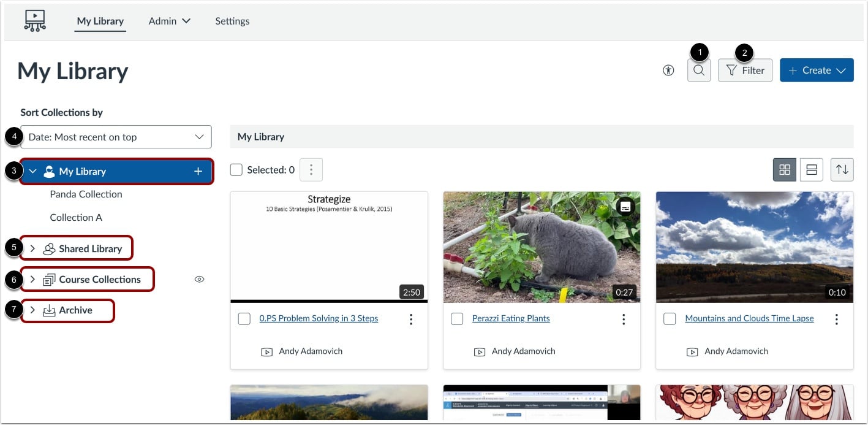The height and width of the screenshot is (425, 868).
Task: Open 0.PS Problem Solving in 3 Steps link
Action: pos(319,318)
